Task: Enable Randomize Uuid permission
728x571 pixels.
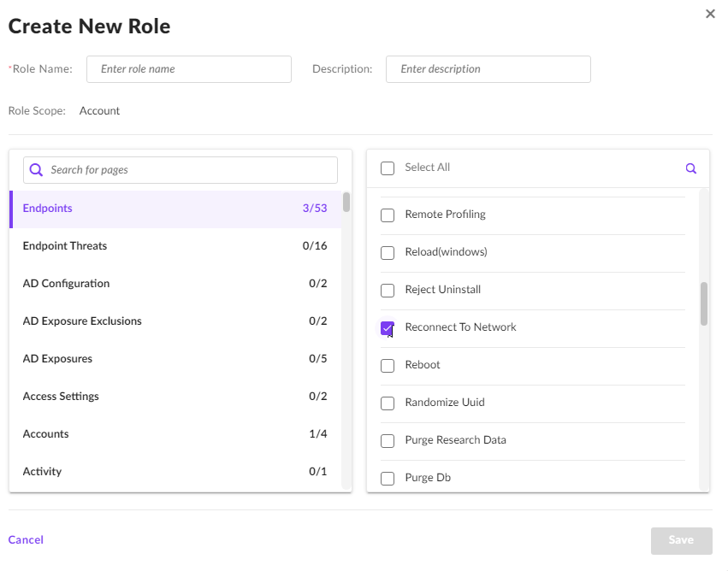Action: click(x=388, y=403)
